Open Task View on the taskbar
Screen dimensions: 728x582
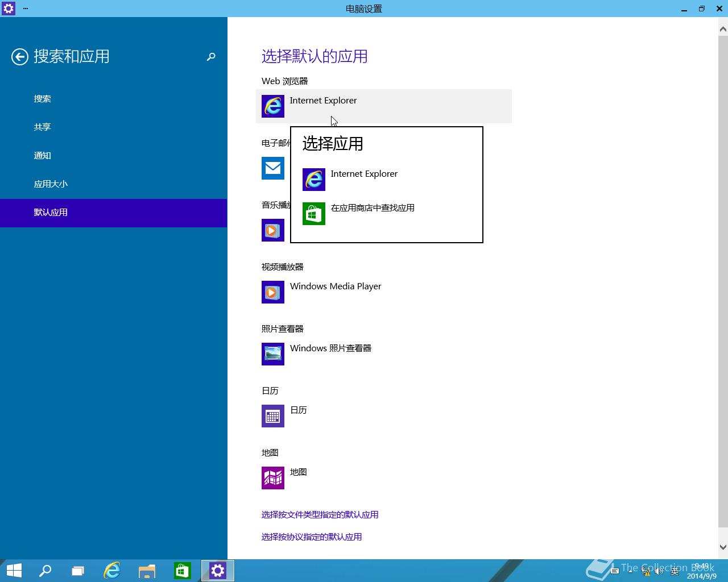78,571
